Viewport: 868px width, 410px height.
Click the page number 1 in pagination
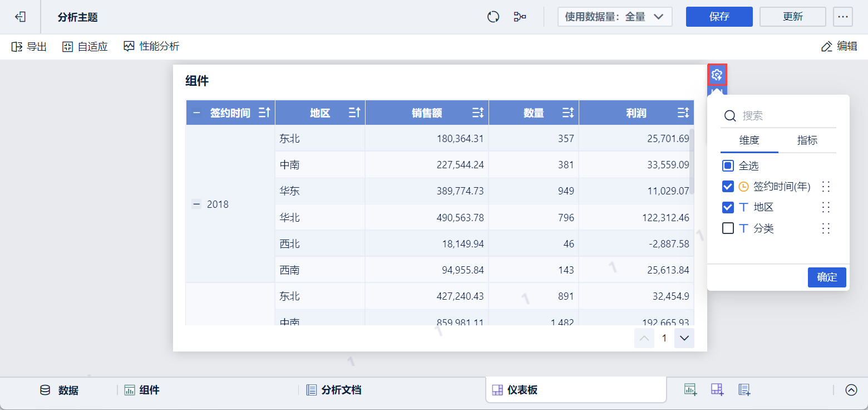point(664,338)
